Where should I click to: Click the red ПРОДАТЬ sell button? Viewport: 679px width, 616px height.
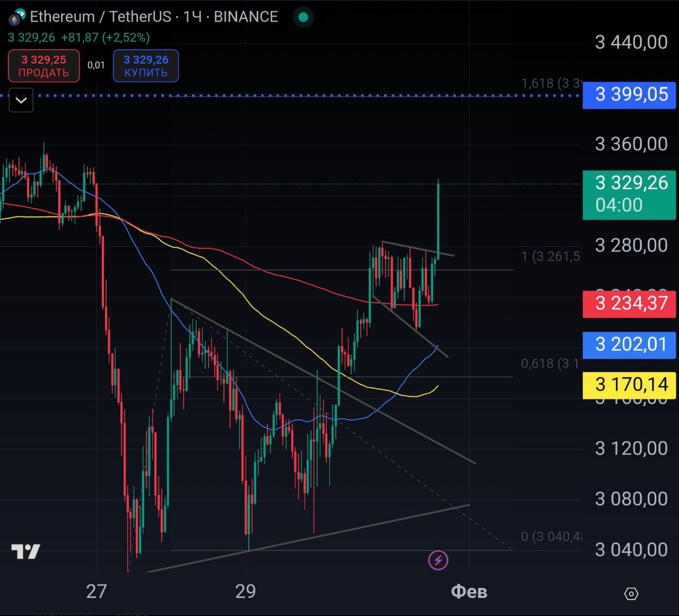point(44,66)
